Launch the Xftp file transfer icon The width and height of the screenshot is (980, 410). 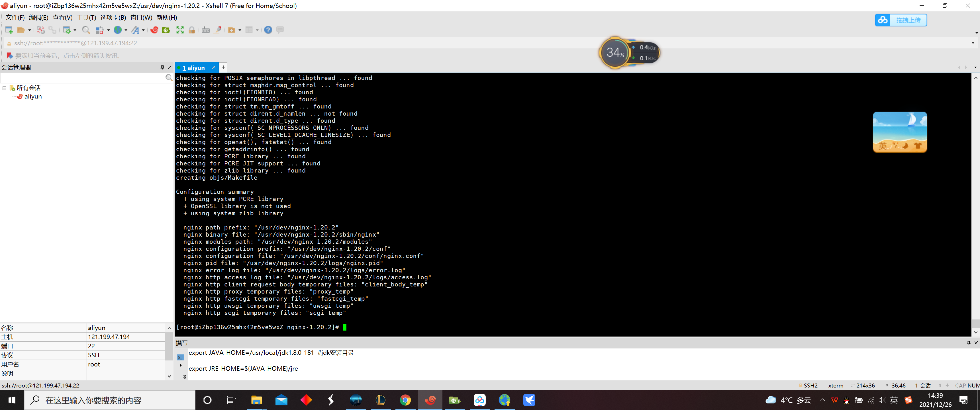pyautogui.click(x=166, y=30)
